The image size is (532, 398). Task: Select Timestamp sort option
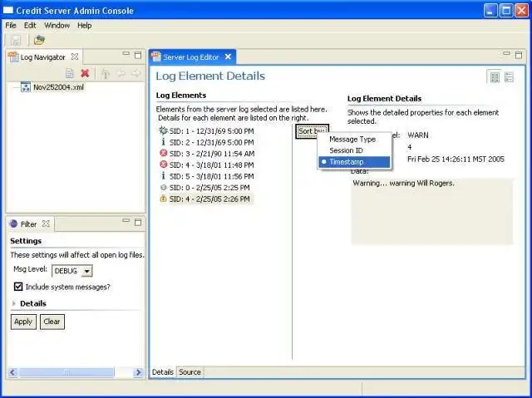point(354,162)
